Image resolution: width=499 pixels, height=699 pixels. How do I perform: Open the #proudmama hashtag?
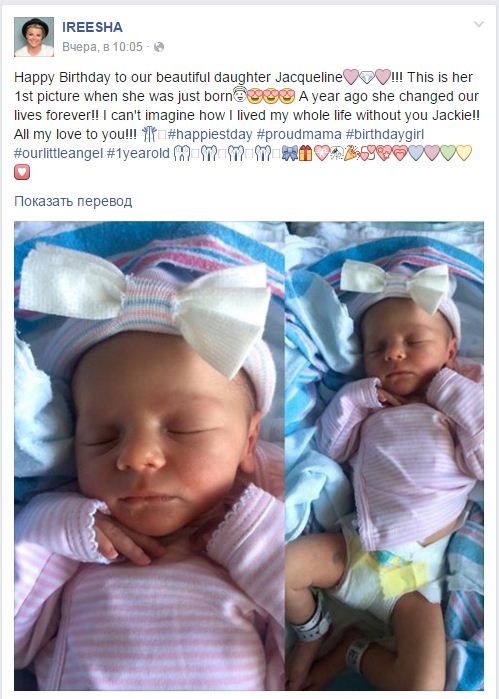299,134
